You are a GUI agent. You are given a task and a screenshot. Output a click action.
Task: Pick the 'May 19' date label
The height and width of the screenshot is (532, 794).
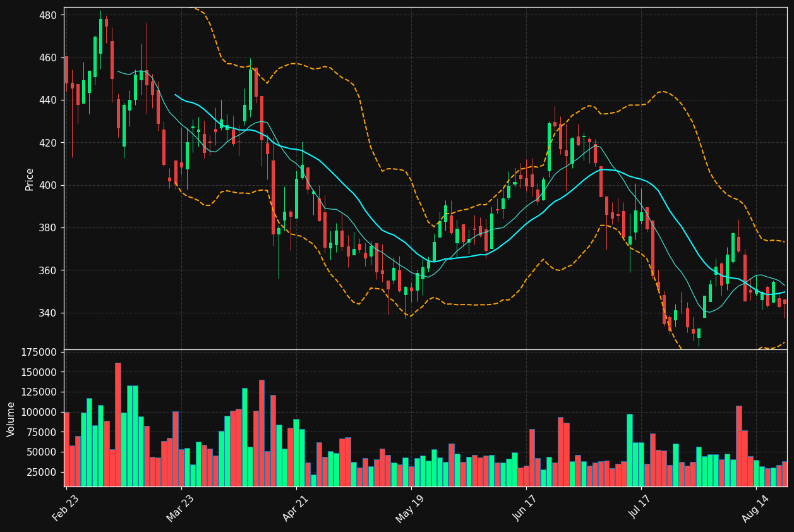point(411,508)
